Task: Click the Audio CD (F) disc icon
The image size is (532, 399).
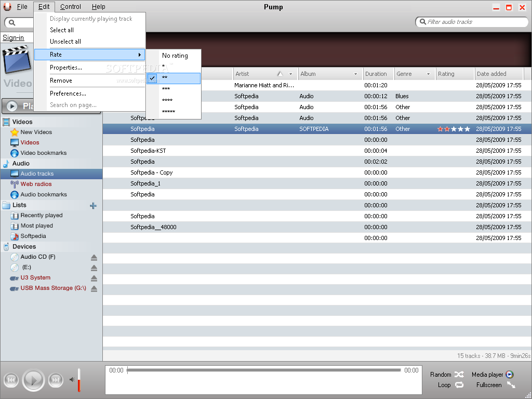Action: point(15,257)
